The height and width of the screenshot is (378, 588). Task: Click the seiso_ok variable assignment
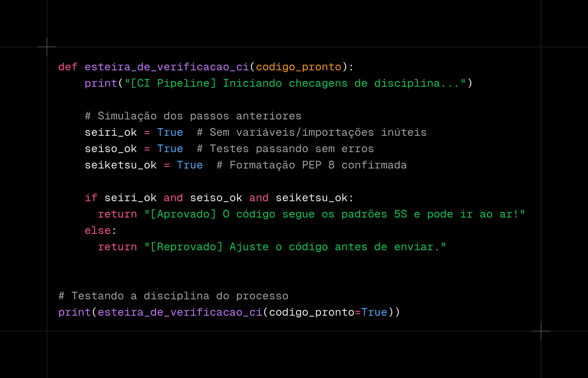click(134, 149)
